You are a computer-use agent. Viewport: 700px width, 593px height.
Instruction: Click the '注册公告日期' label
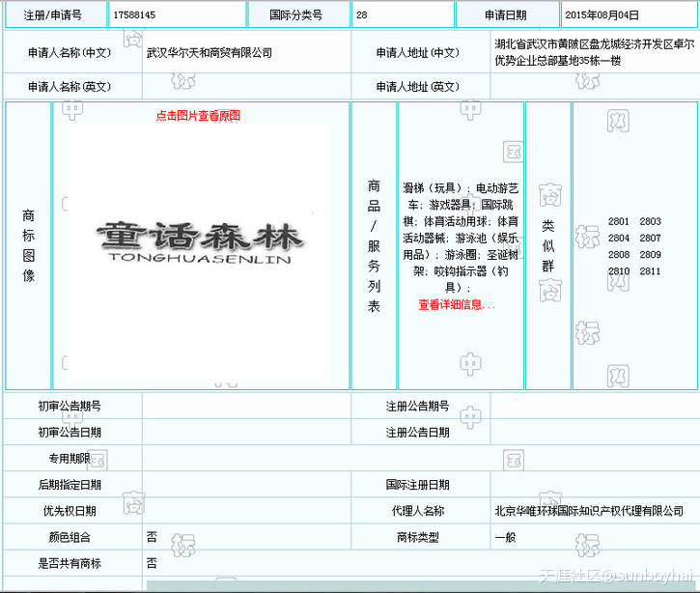[x=418, y=433]
